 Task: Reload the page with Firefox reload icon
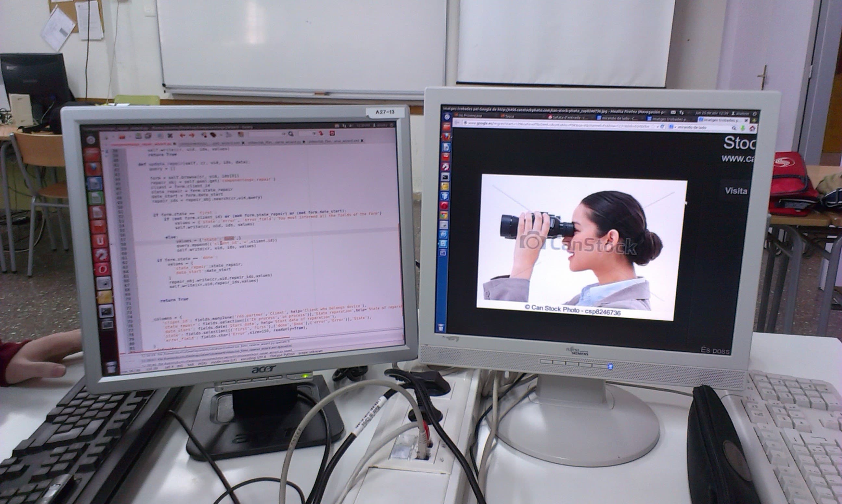662,127
